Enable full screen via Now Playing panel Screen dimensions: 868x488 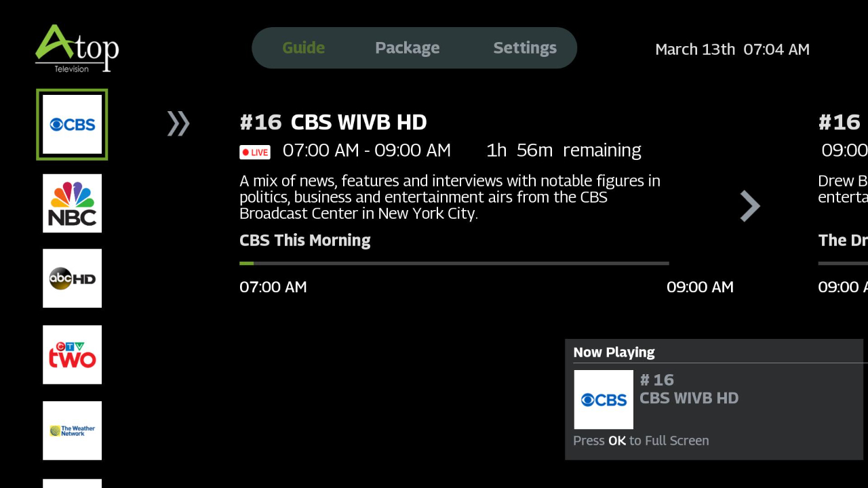pyautogui.click(x=641, y=441)
